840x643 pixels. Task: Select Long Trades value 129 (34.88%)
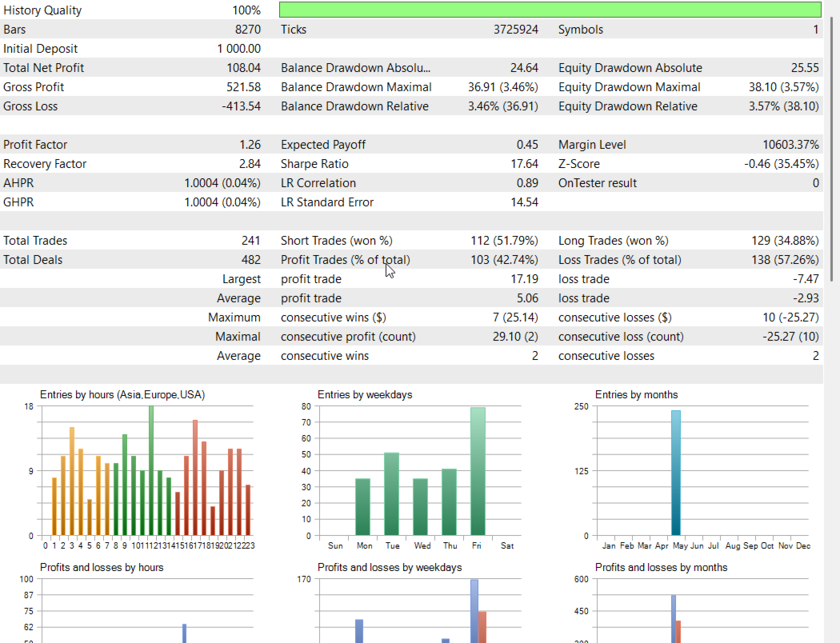click(x=785, y=241)
